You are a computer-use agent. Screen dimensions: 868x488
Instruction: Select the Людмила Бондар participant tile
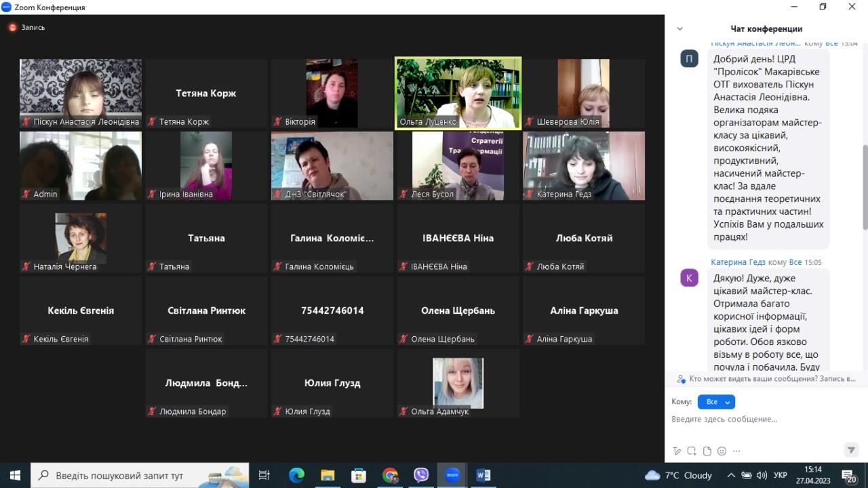pyautogui.click(x=206, y=383)
